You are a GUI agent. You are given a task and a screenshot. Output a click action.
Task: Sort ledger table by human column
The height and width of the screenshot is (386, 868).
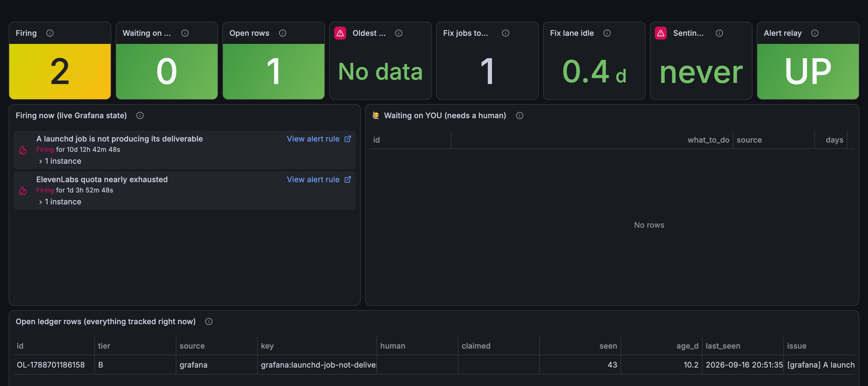[x=392, y=346]
